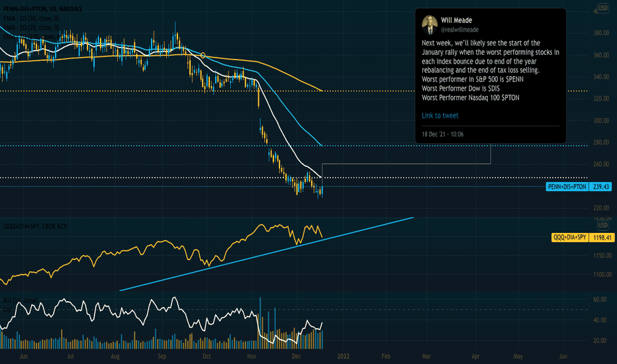
Task: Click the 340.00 price axis label
Action: tap(601, 77)
